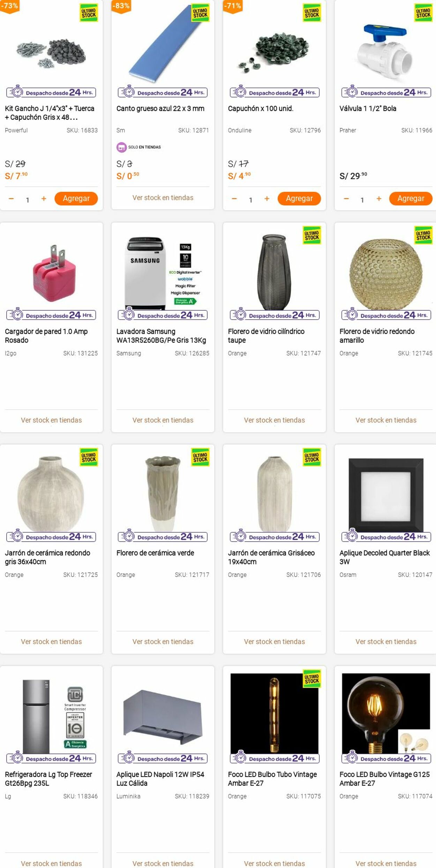Click the Solo en tiendas store icon
The width and height of the screenshot is (436, 868).
pos(121,147)
